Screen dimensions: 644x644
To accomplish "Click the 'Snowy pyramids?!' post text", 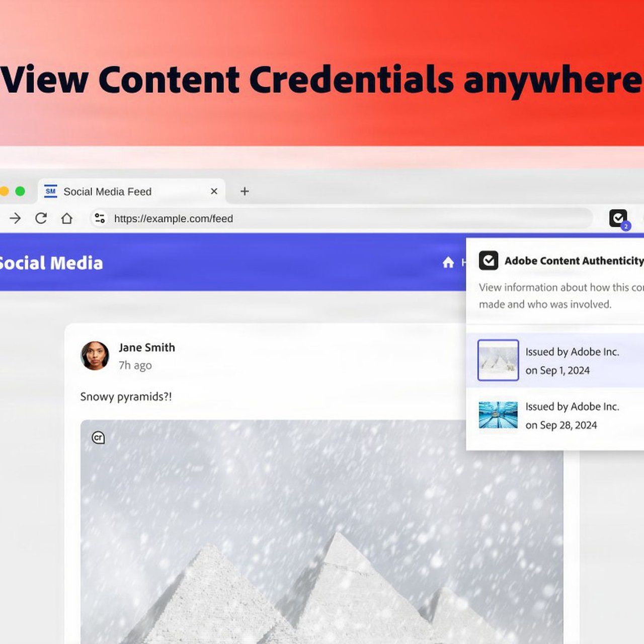I will point(126,397).
